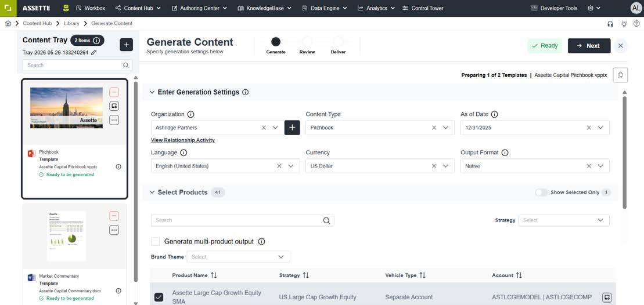
Task: Open Control Tower
Action: [423, 8]
